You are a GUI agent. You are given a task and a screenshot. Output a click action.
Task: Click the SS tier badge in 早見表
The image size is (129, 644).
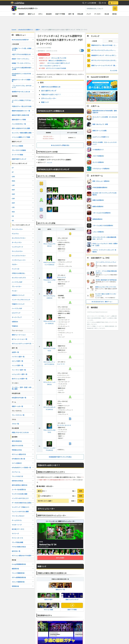click(41, 184)
